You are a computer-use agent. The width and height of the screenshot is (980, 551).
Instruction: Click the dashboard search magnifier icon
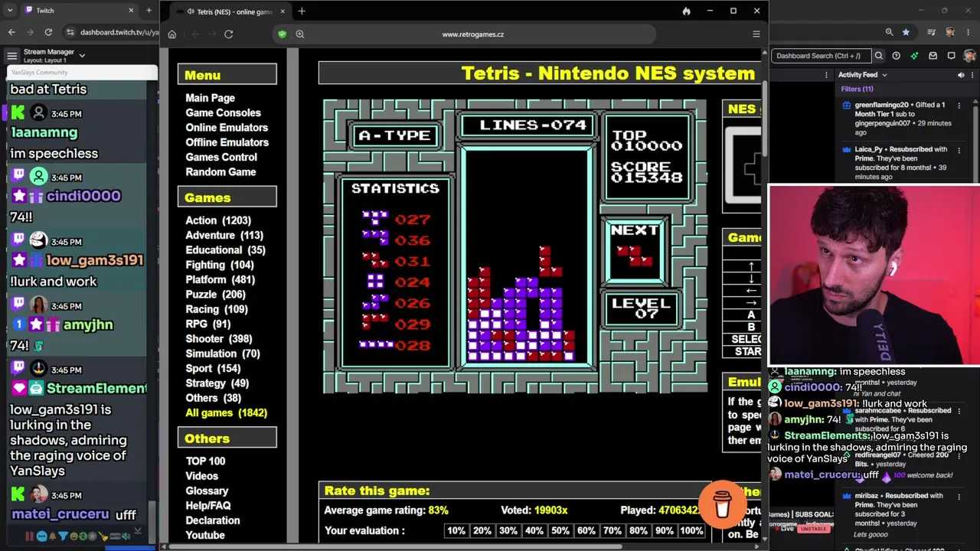(x=879, y=55)
